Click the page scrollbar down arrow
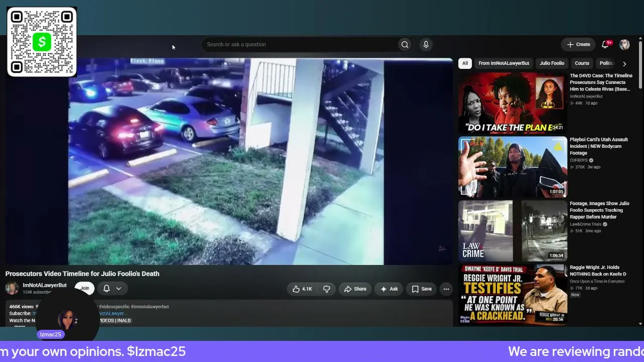 coord(640,324)
